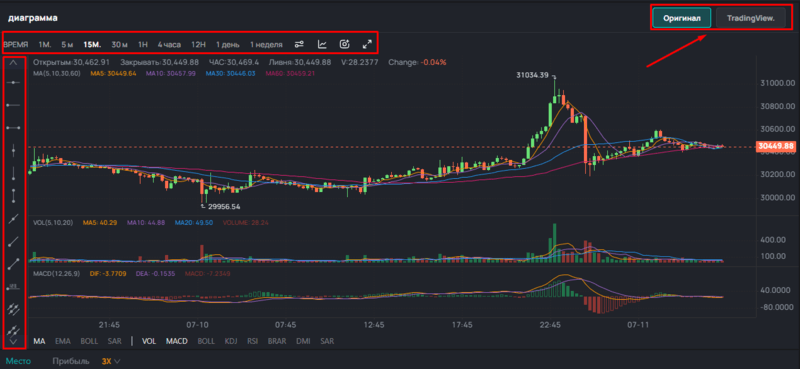Select the vertical segment drawing tool
This screenshot has width=800, height=369.
coord(14,195)
